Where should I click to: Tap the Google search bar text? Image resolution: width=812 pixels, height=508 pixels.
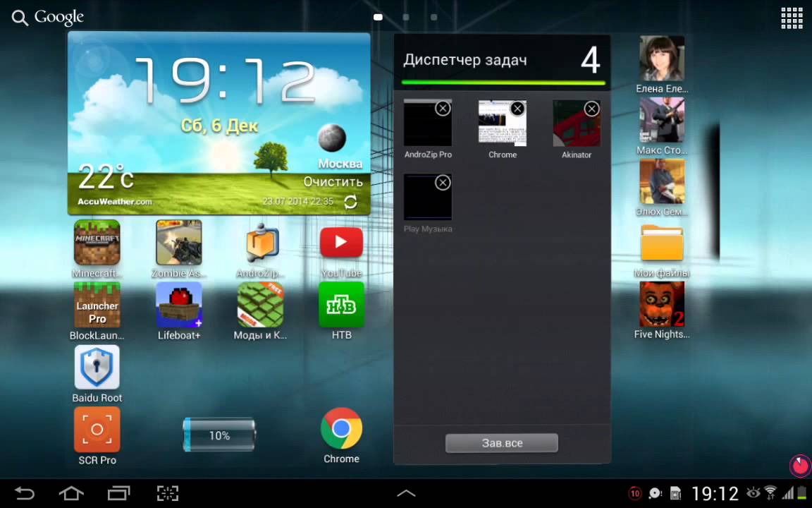59,18
